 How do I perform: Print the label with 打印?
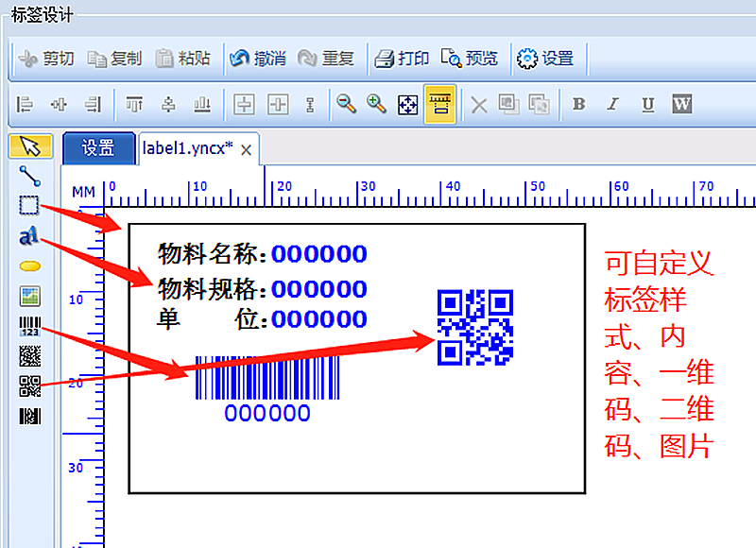tap(402, 59)
